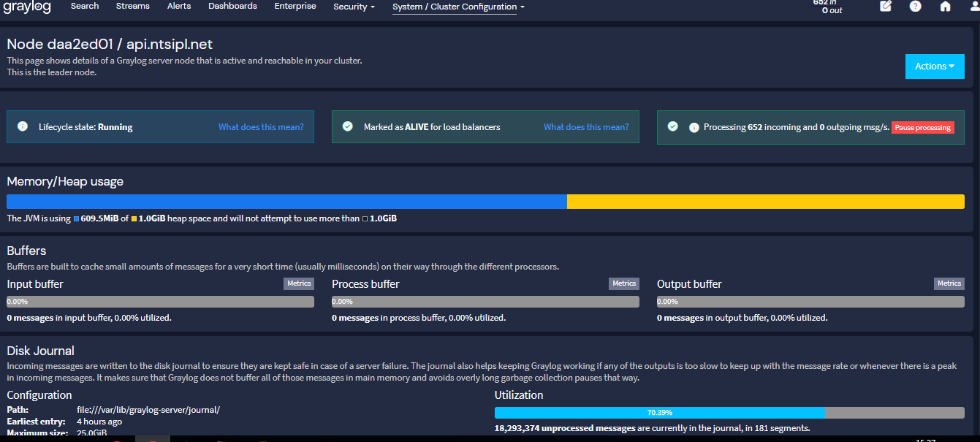Click the Output buffer 0.00% progress bar
Viewport: 980px width, 442px height.
(x=810, y=301)
